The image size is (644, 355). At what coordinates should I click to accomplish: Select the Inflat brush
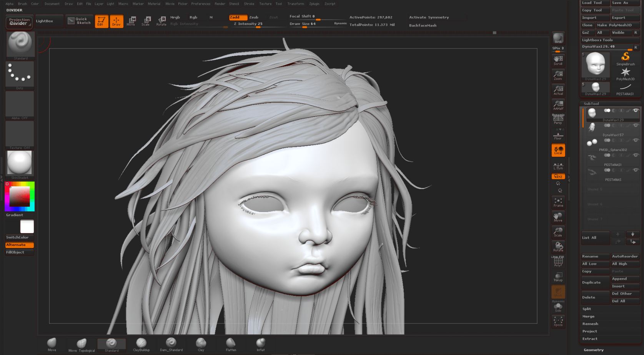(x=261, y=345)
